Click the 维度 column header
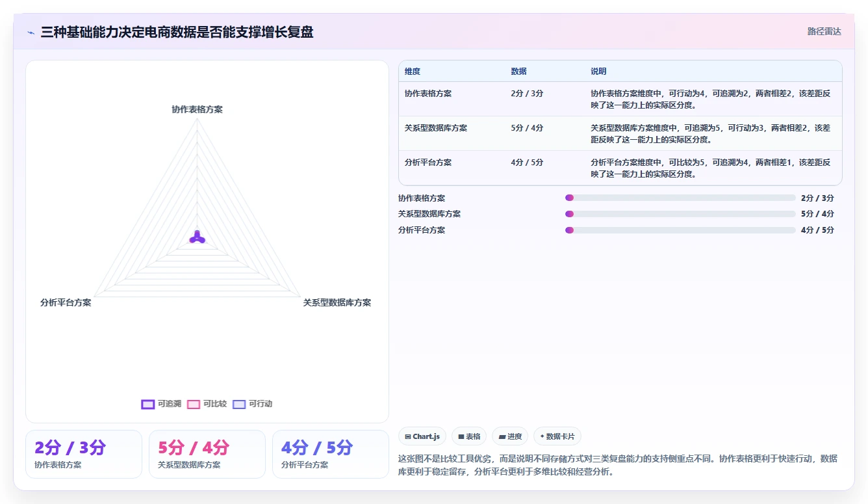Screen dimensions: 868x504 pos(413,72)
